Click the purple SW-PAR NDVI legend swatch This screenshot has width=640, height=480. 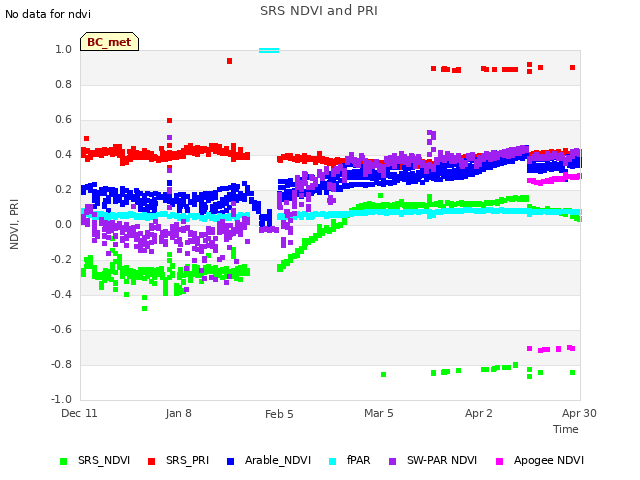coord(392,461)
